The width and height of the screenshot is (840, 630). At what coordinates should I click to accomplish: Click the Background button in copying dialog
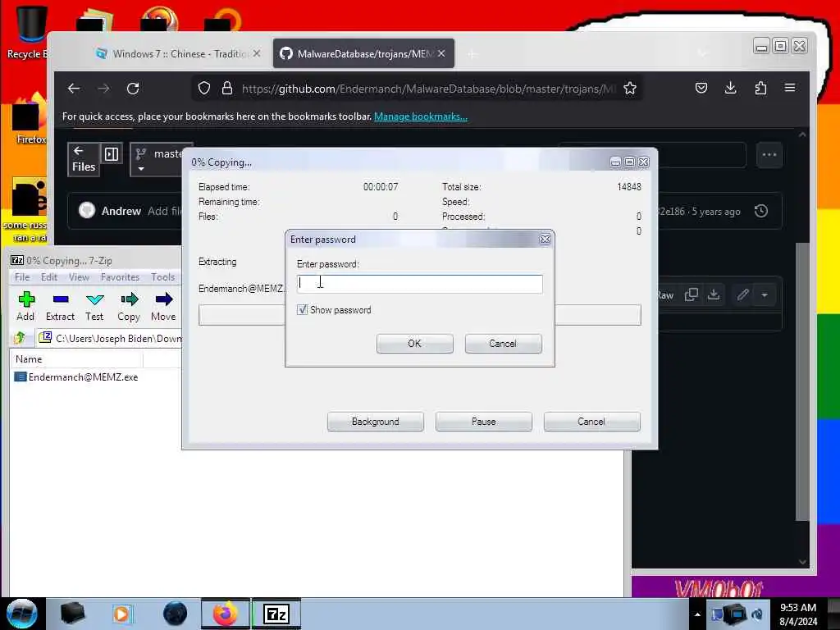tap(375, 422)
